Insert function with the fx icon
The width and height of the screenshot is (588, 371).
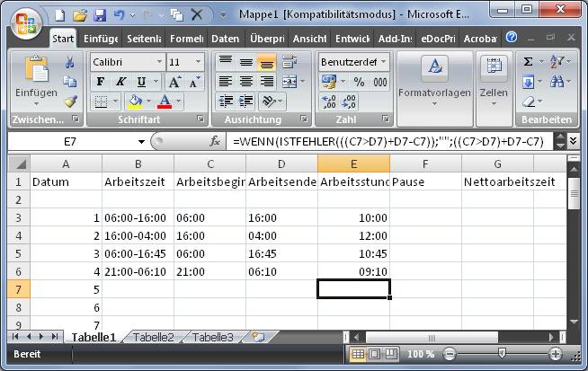(215, 141)
